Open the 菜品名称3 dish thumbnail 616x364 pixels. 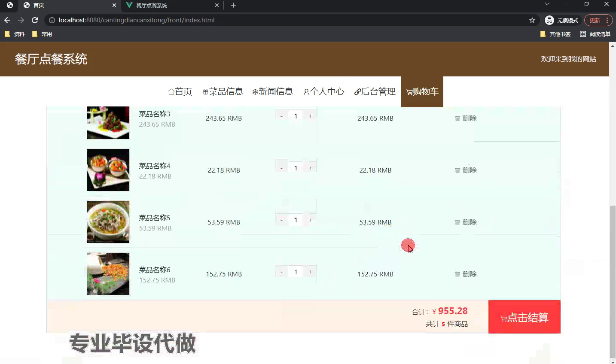coord(108,122)
